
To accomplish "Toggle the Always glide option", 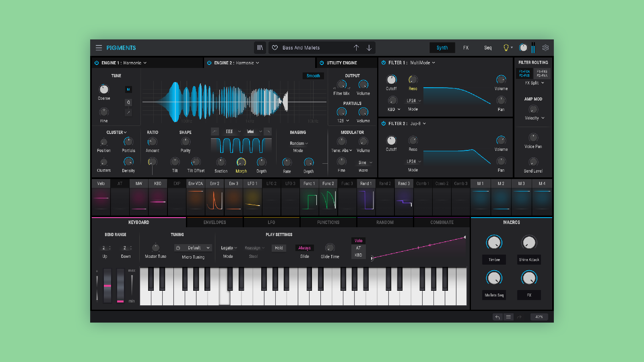I will [x=305, y=248].
